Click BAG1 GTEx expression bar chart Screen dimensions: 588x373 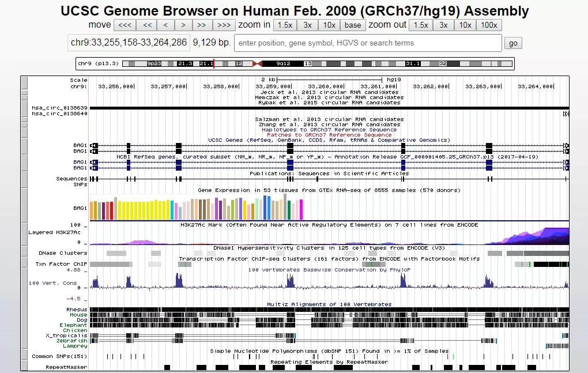[196, 208]
